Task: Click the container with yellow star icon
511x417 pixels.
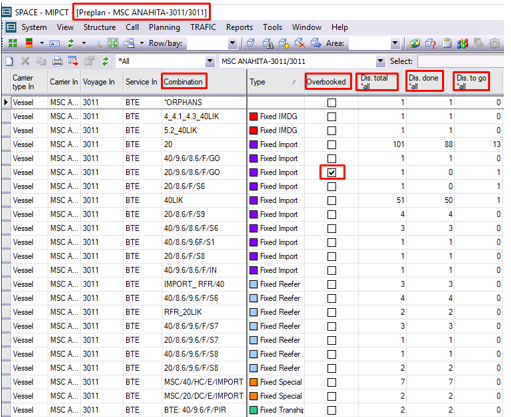Action: [x=284, y=43]
